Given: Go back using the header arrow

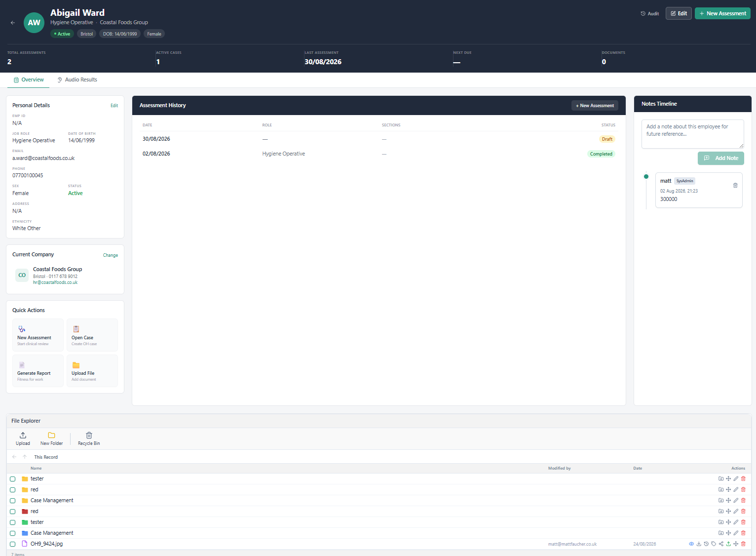Looking at the screenshot, I should point(13,23).
